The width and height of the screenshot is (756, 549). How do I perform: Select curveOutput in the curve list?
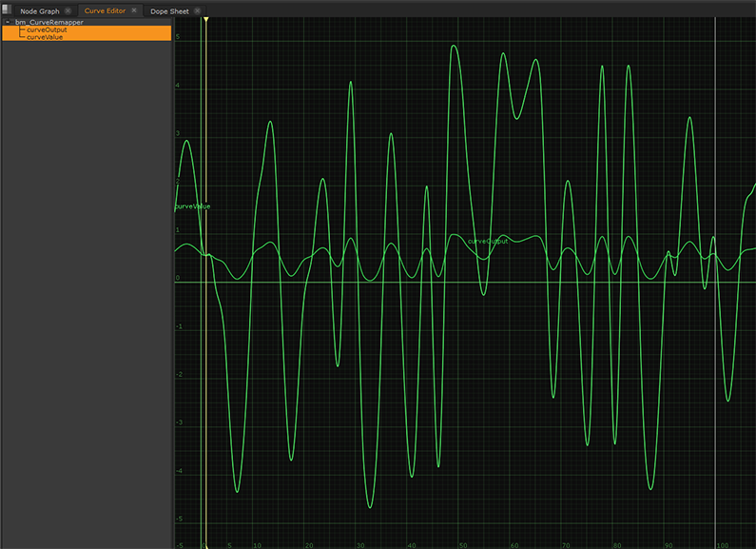[x=47, y=29]
